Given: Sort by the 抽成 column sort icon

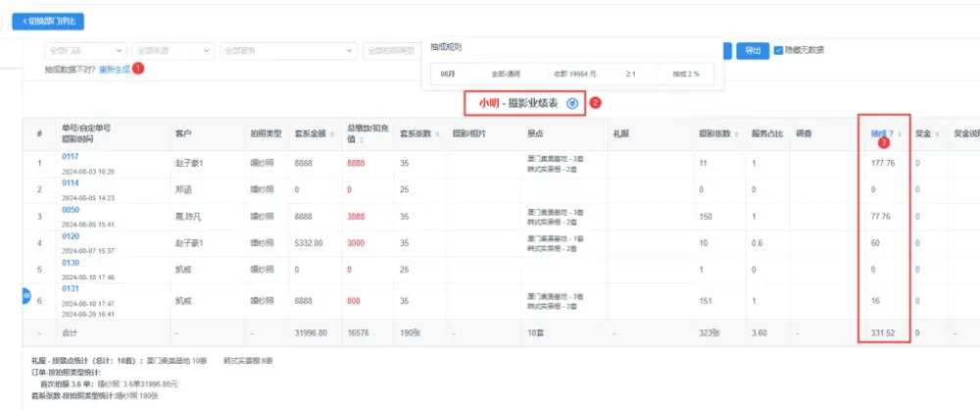Looking at the screenshot, I should tap(900, 133).
